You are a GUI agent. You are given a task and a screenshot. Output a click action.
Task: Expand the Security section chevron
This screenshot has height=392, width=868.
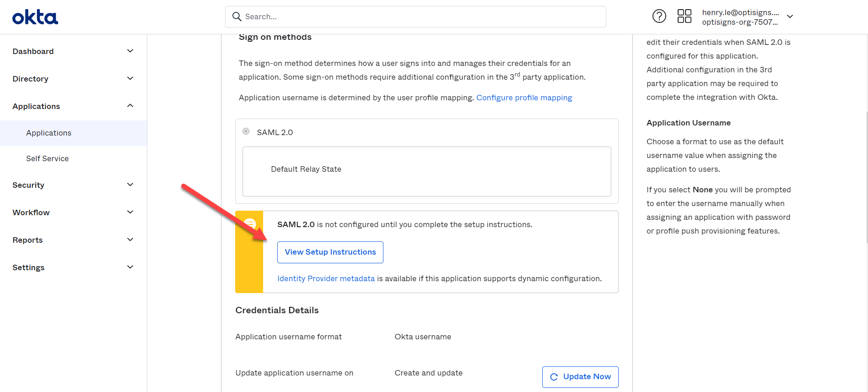coord(130,185)
